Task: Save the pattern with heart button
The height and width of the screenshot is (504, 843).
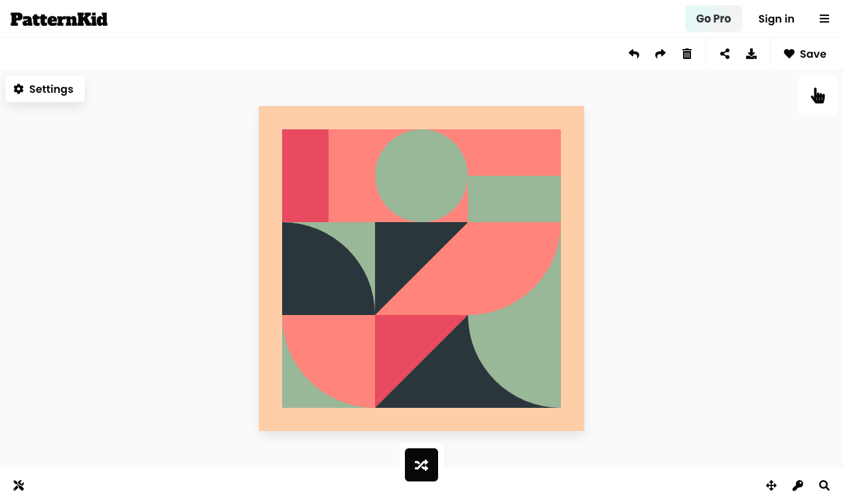Action: [805, 54]
